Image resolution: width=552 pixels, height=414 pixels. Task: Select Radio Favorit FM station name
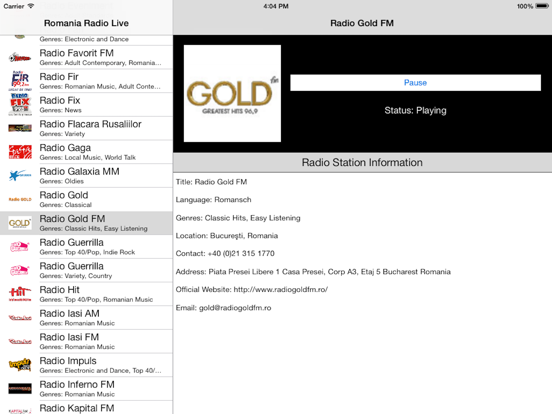76,53
